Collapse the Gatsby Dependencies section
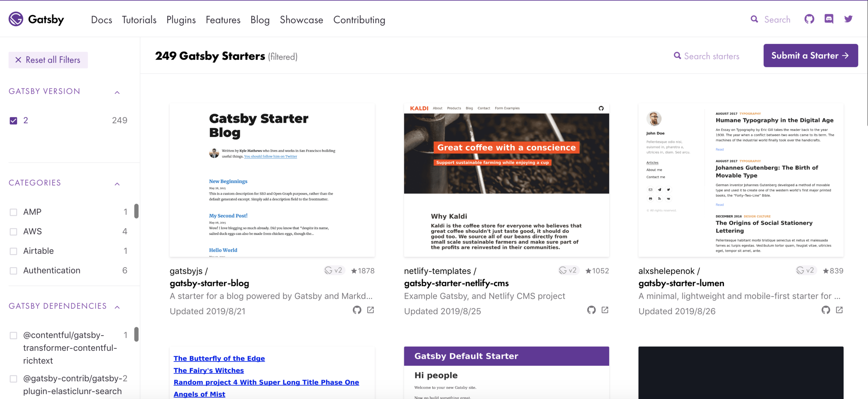 coord(117,307)
